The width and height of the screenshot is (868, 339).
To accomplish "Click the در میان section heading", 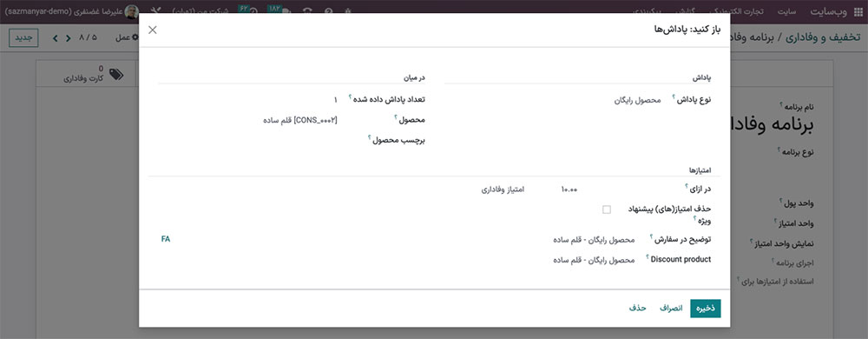I will [414, 77].
